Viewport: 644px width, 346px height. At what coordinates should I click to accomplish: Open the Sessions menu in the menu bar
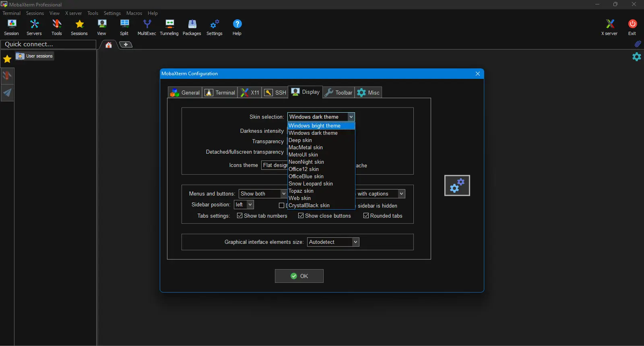(35, 13)
